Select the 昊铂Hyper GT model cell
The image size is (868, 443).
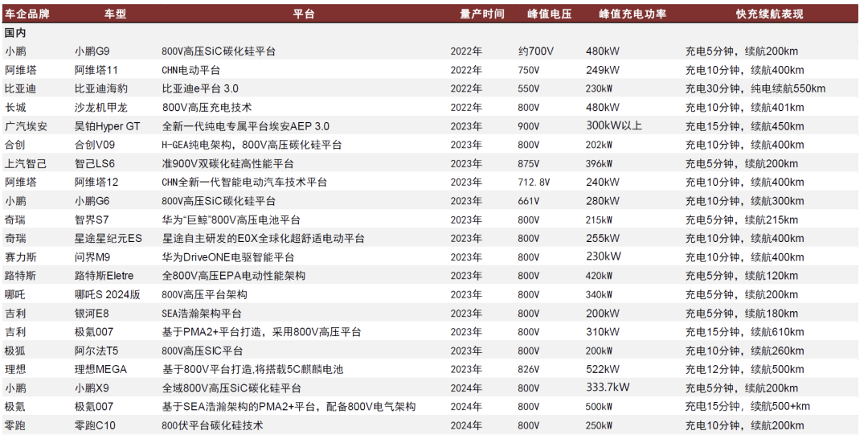click(x=108, y=126)
